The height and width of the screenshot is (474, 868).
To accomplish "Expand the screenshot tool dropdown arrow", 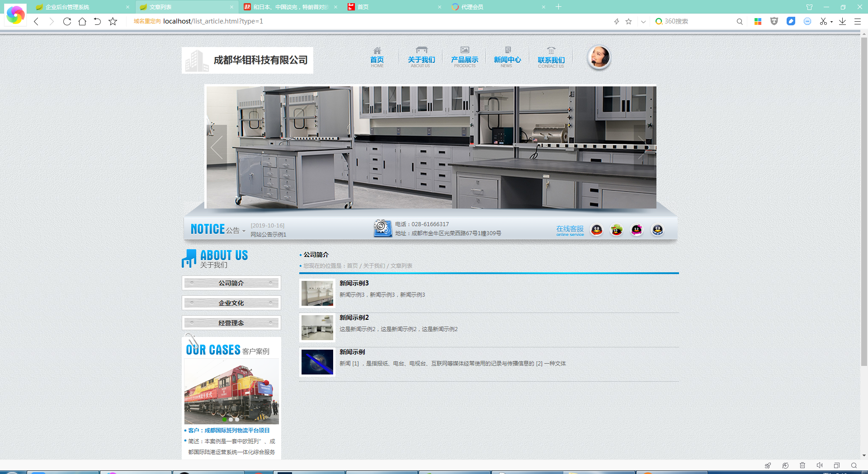I will click(x=831, y=22).
